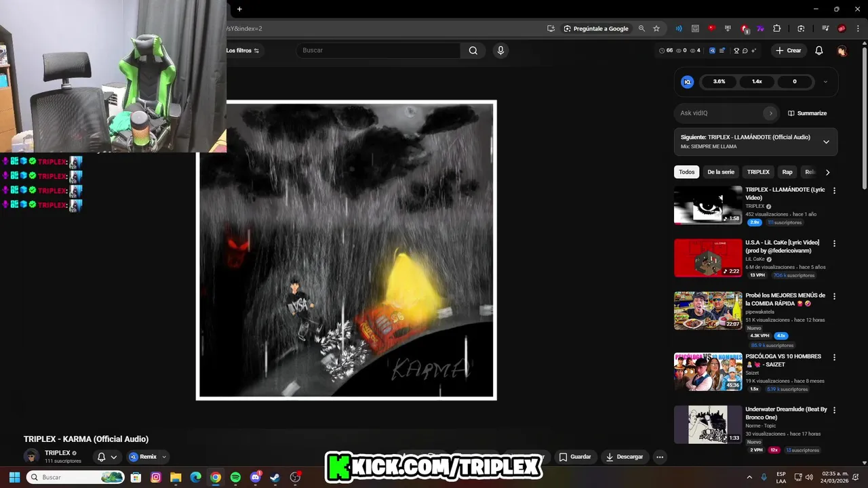This screenshot has height=488, width=868.
Task: Open Windows Start menu
Action: 14,477
